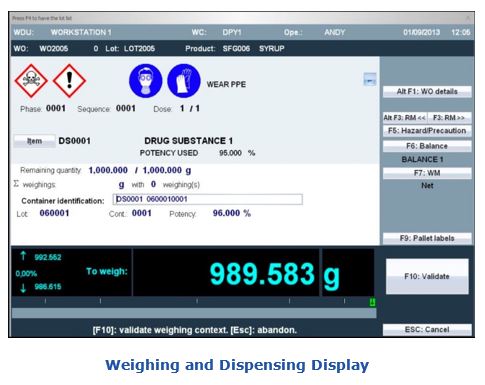
Task: Click product code SFG006
Action: (236, 48)
